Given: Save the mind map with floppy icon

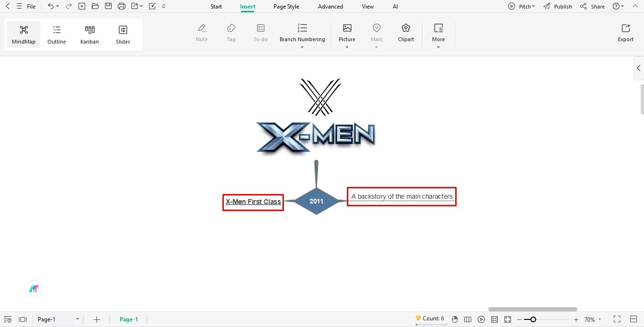Looking at the screenshot, I should 108,7.
